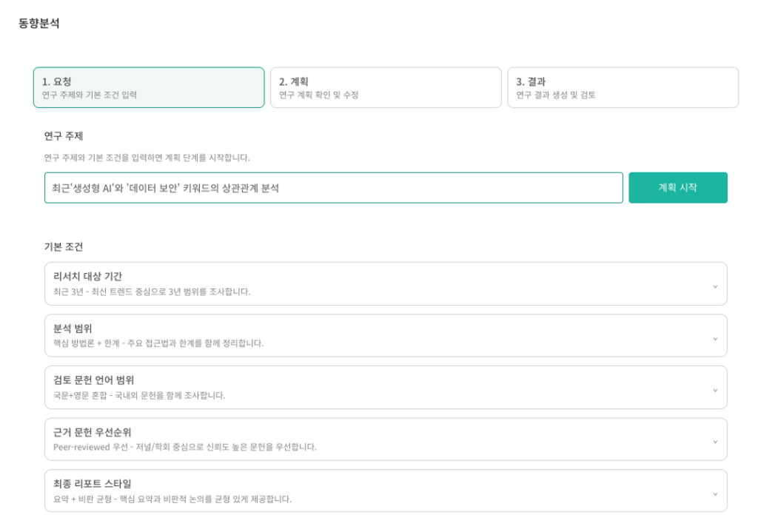The image size is (758, 532).
Task: Click the chevron icon on 분석 범위 row
Action: click(714, 338)
